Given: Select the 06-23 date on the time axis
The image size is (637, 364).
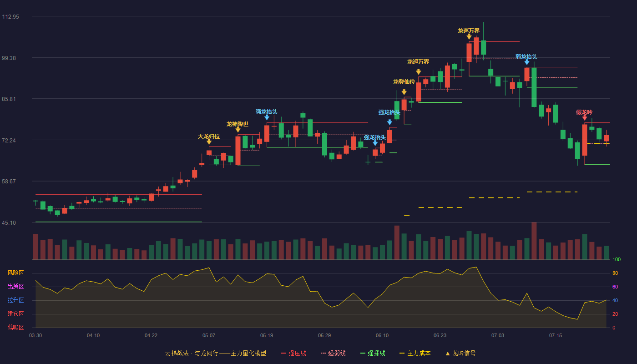Looking at the screenshot, I should [440, 335].
